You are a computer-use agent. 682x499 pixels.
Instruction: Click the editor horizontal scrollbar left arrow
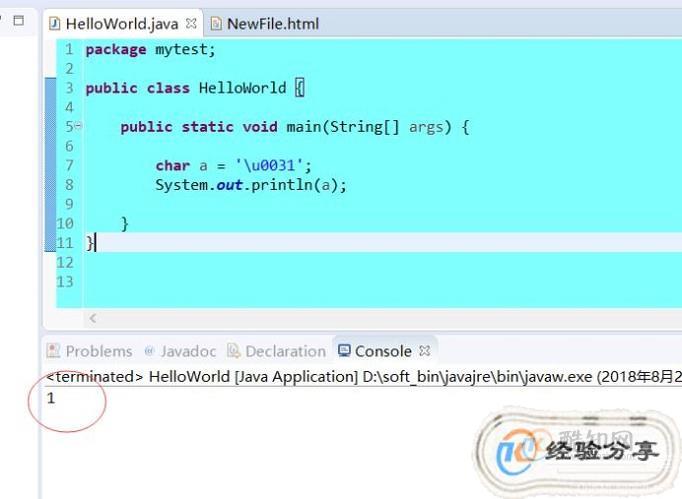click(93, 318)
